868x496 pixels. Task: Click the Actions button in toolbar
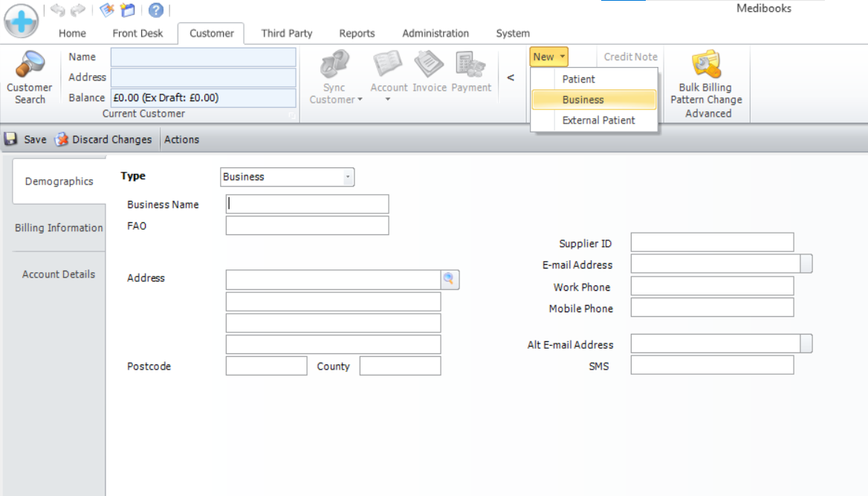(181, 139)
